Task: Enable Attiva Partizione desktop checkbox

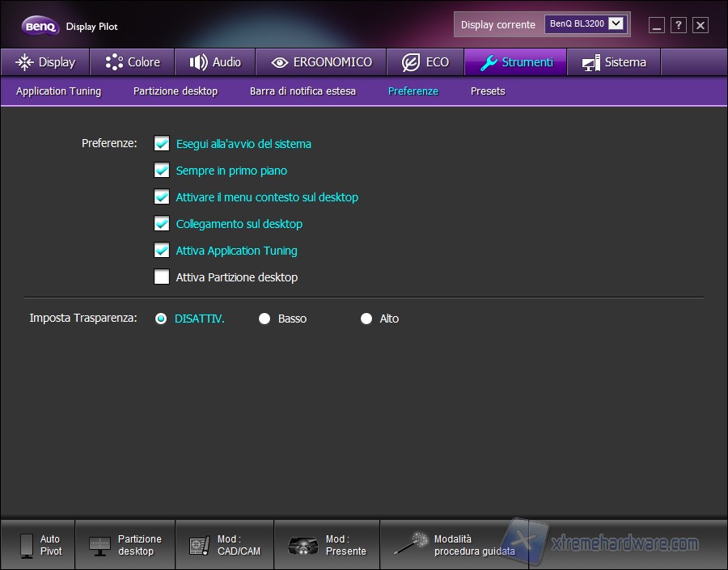Action: tap(162, 277)
